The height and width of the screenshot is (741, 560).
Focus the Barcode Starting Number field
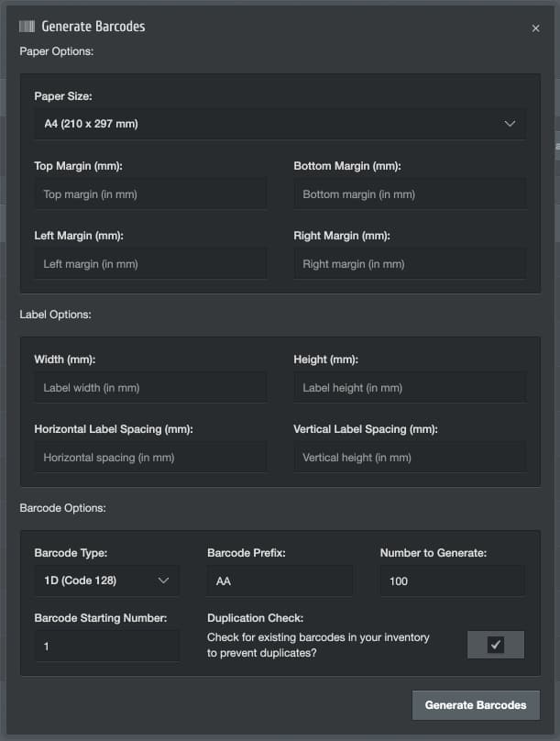pos(106,647)
